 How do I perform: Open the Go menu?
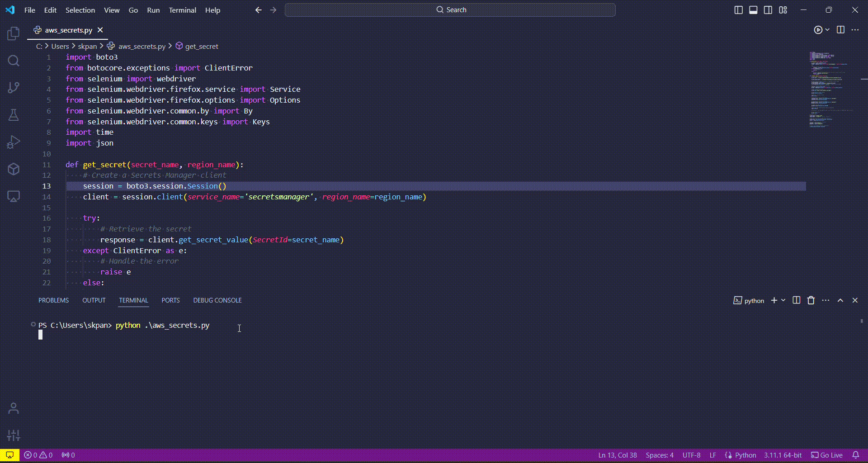(x=133, y=10)
